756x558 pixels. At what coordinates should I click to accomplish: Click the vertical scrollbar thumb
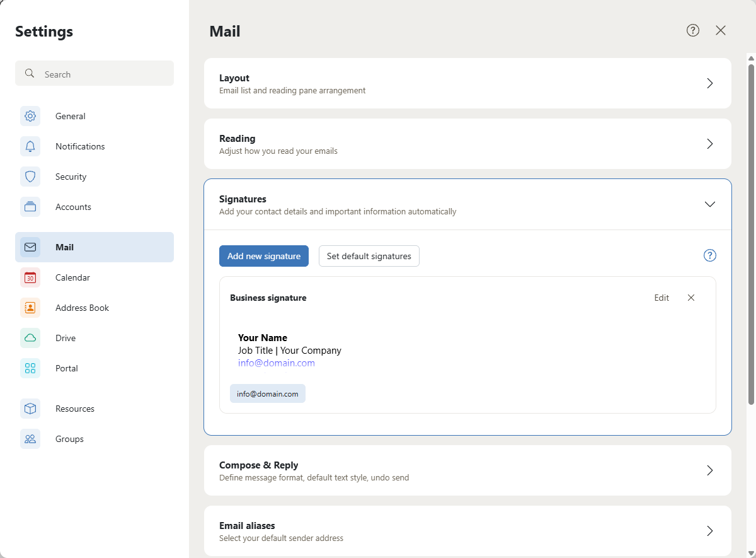751,233
